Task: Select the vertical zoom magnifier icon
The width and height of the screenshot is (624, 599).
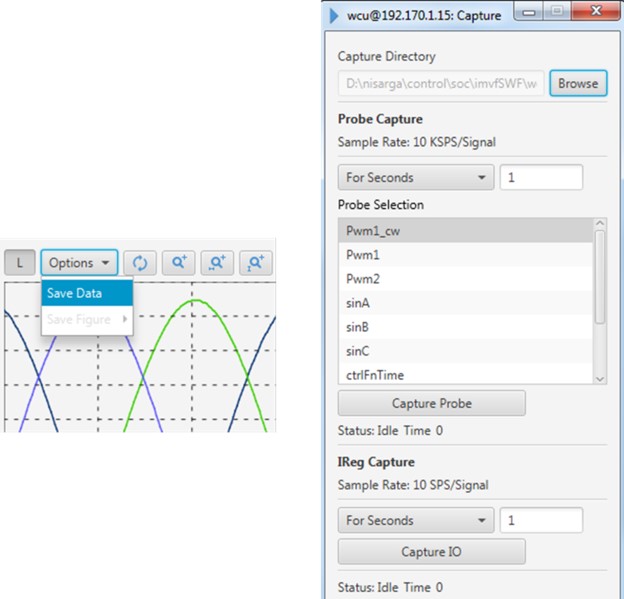Action: tap(256, 263)
